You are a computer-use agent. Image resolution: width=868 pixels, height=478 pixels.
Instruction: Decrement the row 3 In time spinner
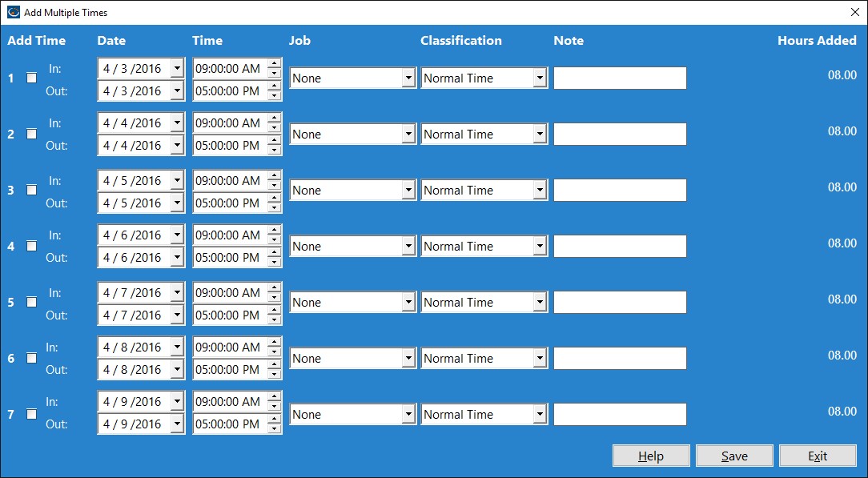point(274,185)
